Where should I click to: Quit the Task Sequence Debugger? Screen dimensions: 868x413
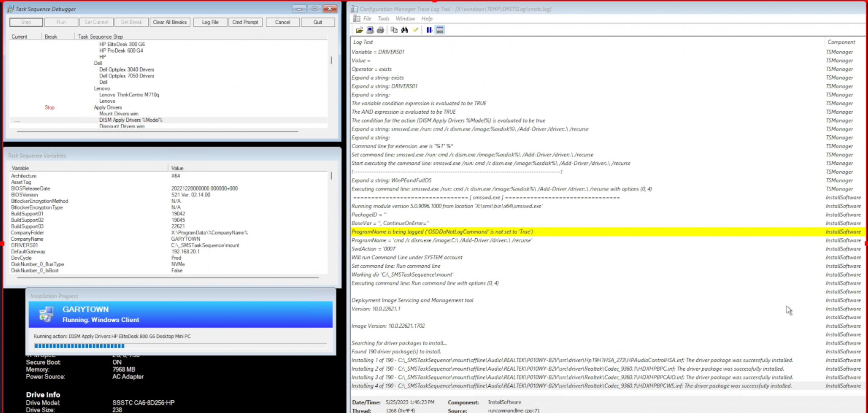[x=318, y=22]
